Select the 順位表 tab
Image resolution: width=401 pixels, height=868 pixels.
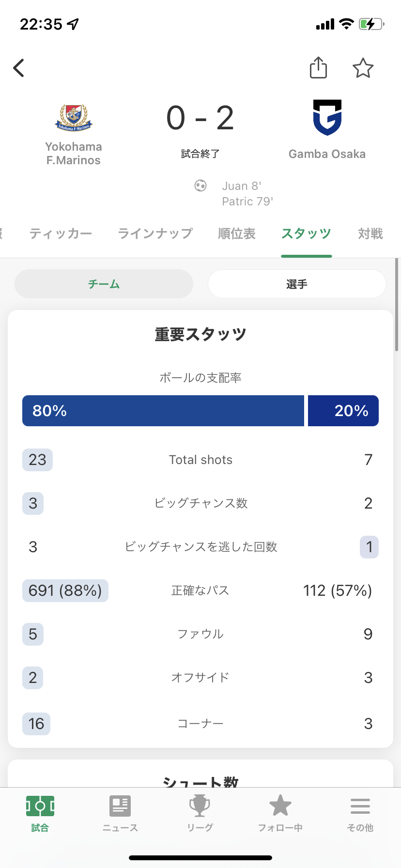(x=237, y=234)
